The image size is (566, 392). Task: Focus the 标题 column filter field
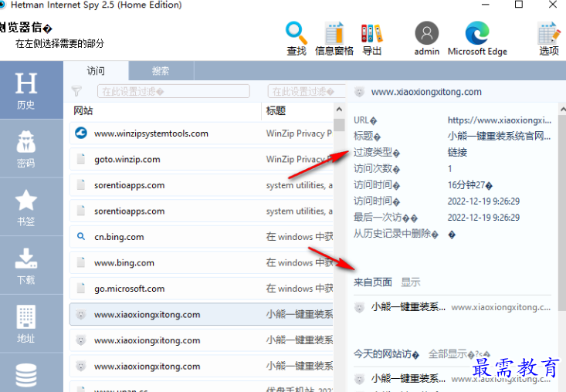306,91
